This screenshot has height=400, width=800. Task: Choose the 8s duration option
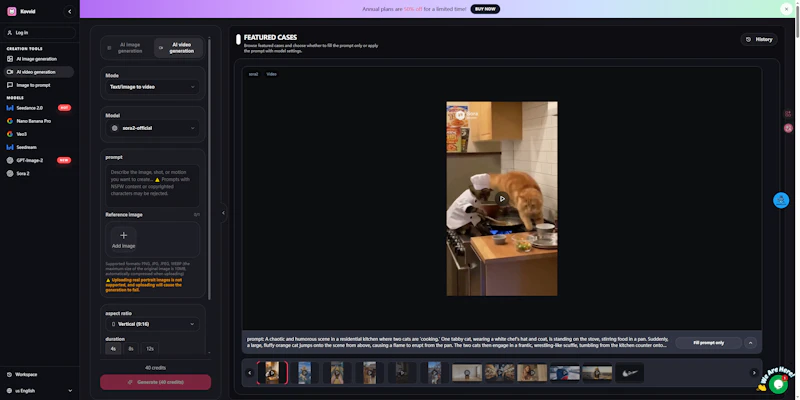point(131,349)
